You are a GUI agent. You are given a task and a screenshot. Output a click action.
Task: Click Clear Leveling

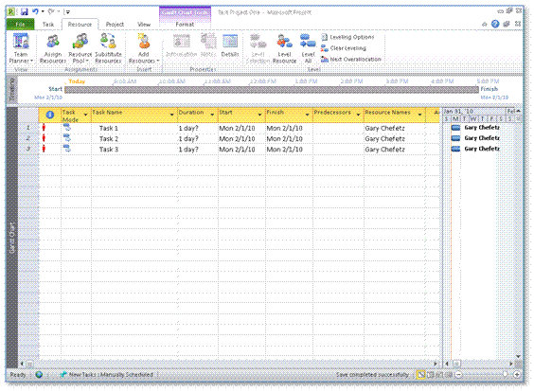[x=344, y=48]
